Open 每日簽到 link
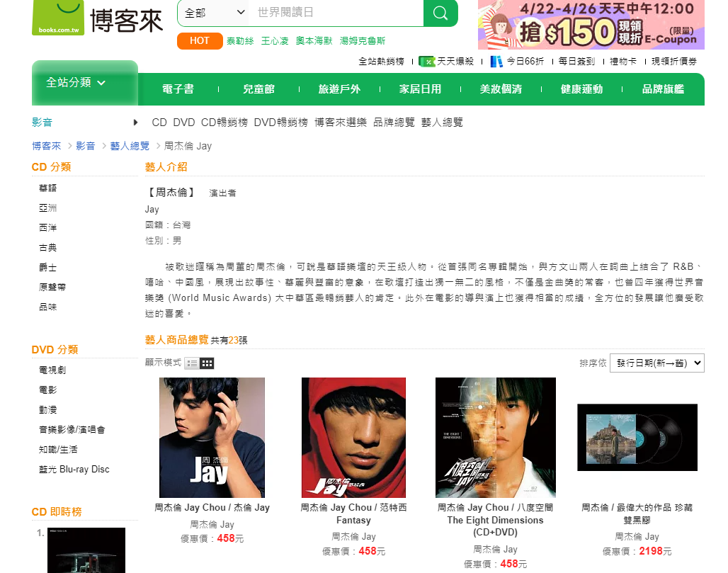 (x=576, y=62)
